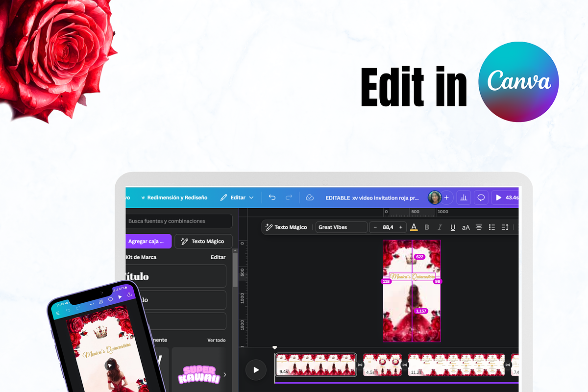The height and width of the screenshot is (392, 588).
Task: Open the comments speech bubble icon
Action: [481, 197]
